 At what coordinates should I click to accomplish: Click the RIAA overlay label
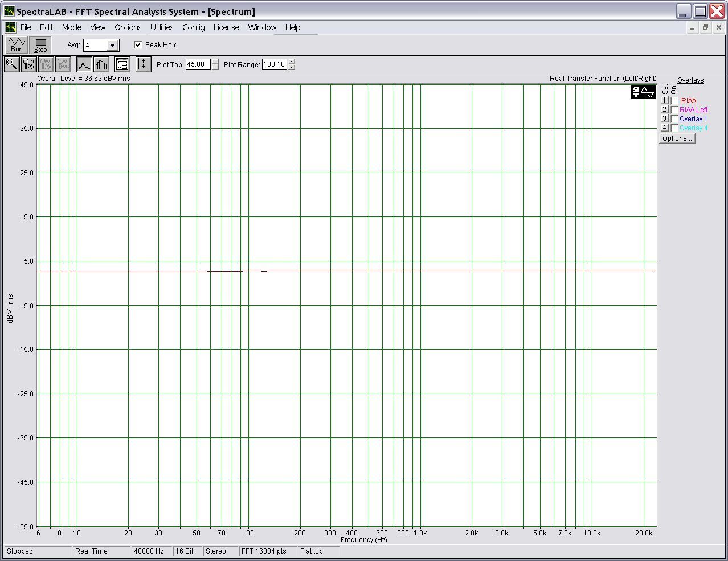click(x=688, y=101)
